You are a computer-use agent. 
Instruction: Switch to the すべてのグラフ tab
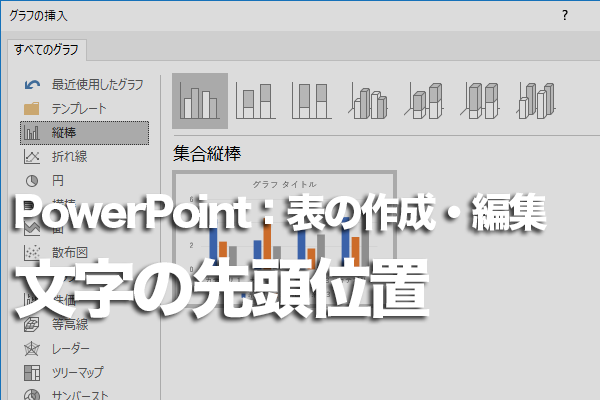(x=47, y=50)
